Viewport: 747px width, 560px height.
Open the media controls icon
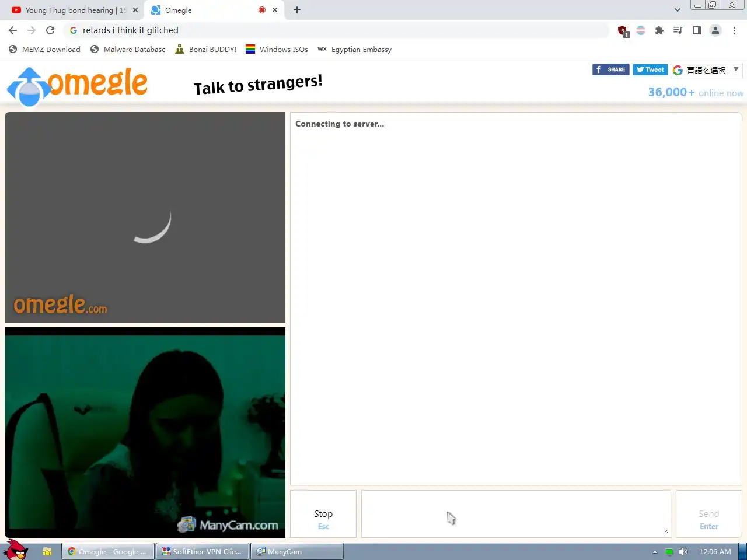click(x=678, y=30)
